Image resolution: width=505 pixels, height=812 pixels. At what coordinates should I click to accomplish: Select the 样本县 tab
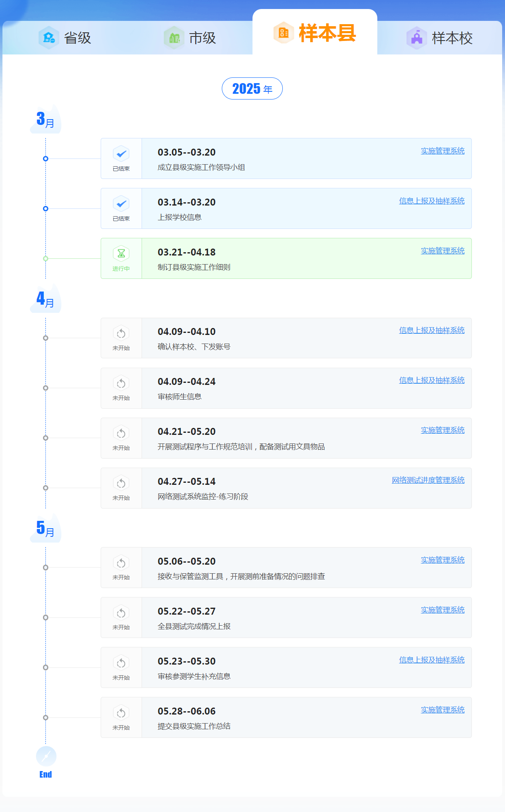(315, 33)
